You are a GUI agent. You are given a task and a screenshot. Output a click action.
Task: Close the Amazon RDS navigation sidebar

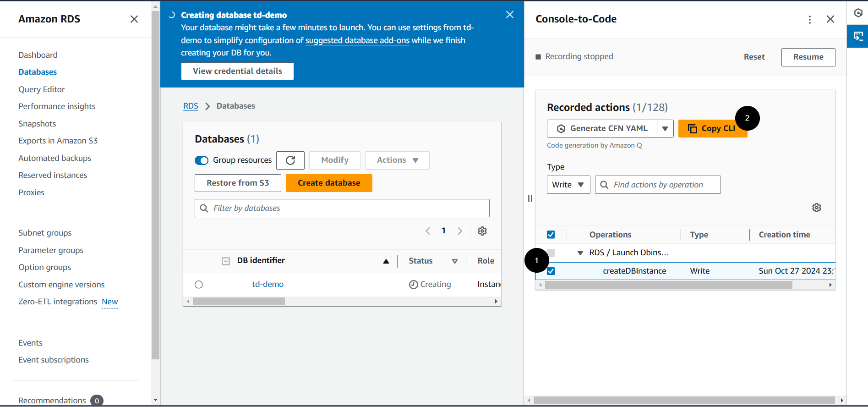pyautogui.click(x=134, y=19)
